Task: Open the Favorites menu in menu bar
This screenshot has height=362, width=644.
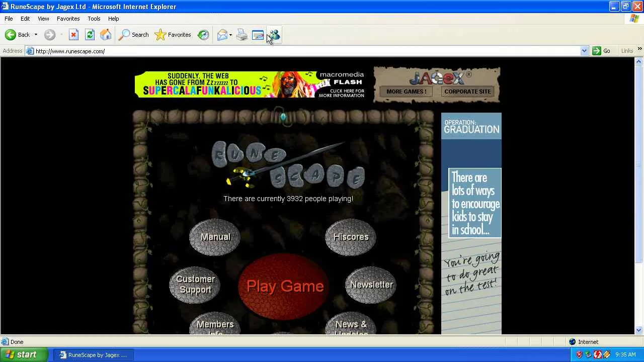Action: click(68, 19)
